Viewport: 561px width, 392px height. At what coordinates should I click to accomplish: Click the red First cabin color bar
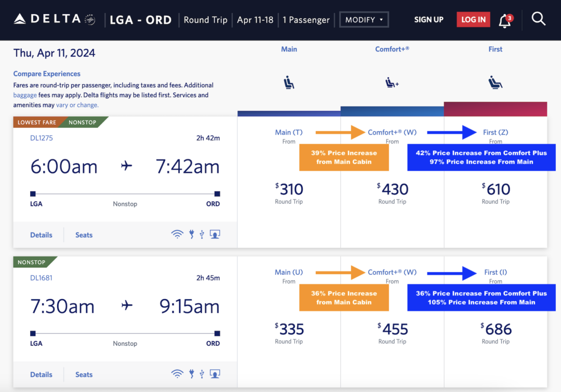click(495, 109)
